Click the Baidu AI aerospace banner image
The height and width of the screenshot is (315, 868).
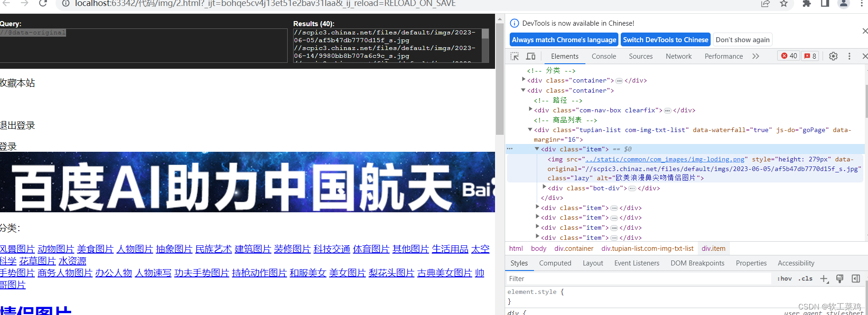(247, 182)
